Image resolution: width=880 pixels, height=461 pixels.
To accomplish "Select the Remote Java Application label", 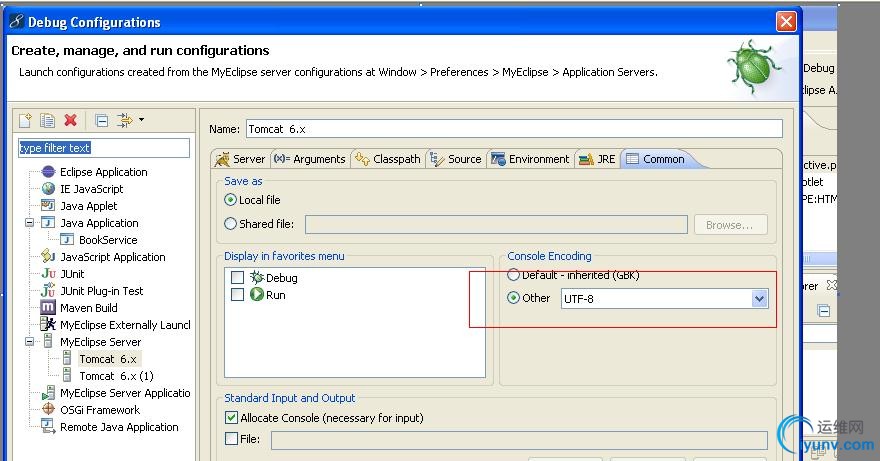I will (x=119, y=427).
